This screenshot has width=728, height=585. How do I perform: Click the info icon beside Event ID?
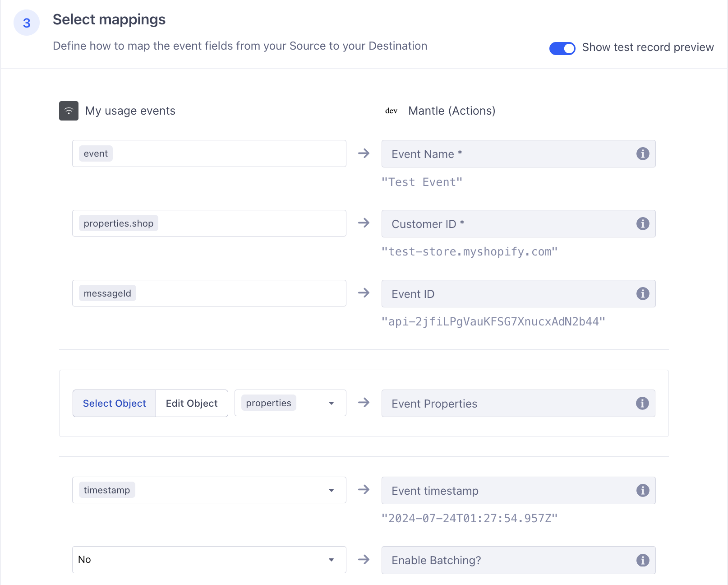[x=642, y=293]
